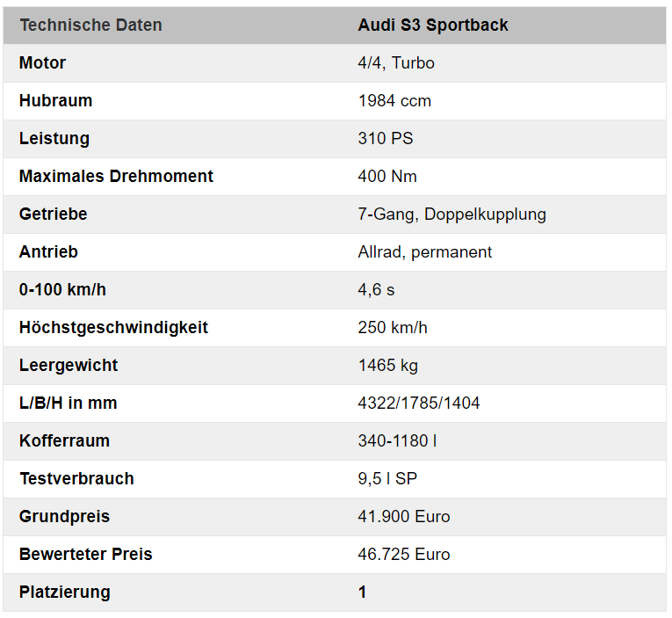Click the '46.725 Euro' Bewerteter Preis value
Viewport: 672px width, 618px height.
click(404, 555)
